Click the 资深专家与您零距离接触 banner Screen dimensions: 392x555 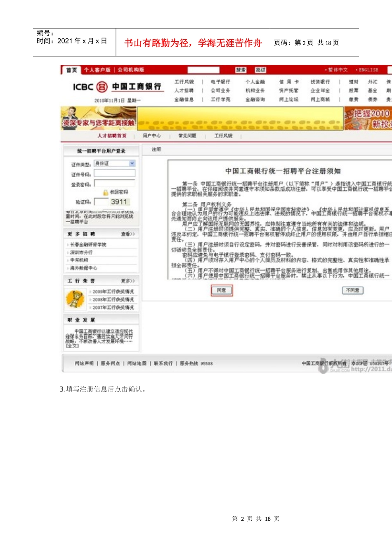(99, 119)
